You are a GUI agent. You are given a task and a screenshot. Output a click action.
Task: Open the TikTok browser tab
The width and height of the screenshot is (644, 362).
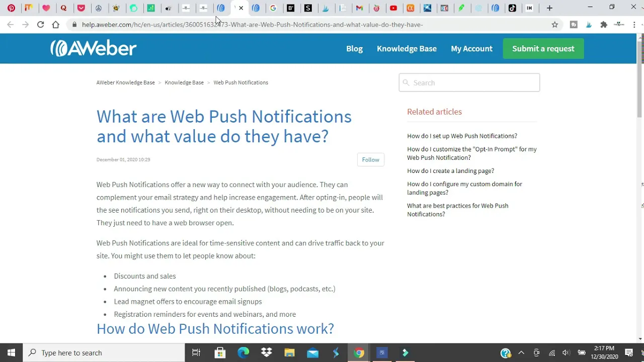click(512, 8)
